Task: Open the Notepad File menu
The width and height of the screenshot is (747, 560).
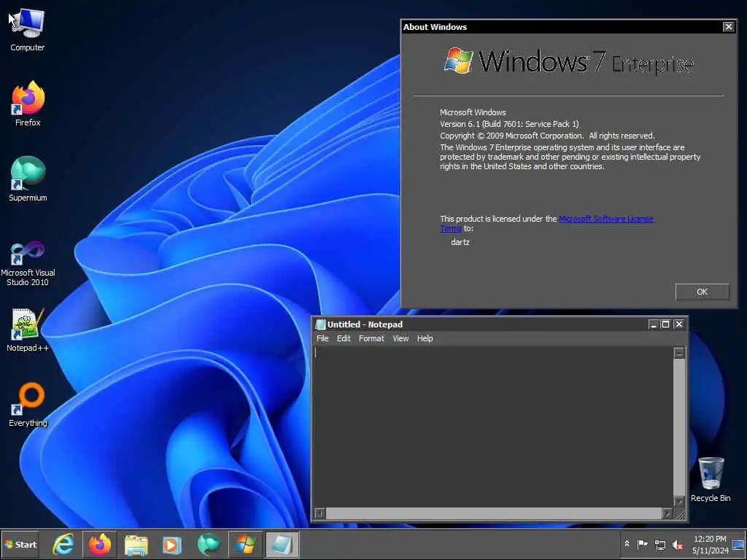Action: click(x=322, y=338)
